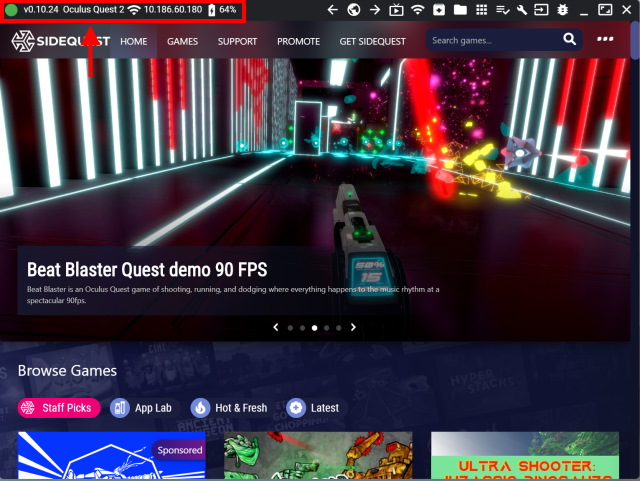This screenshot has height=481, width=640.
Task: Open the Sponsored game thumbnail
Action: tap(112, 455)
